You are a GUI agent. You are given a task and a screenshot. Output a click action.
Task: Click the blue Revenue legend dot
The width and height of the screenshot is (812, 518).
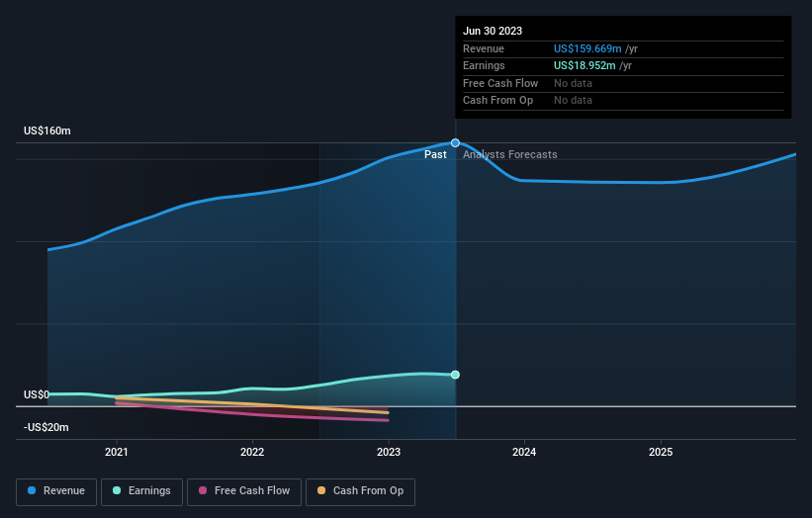click(x=32, y=490)
